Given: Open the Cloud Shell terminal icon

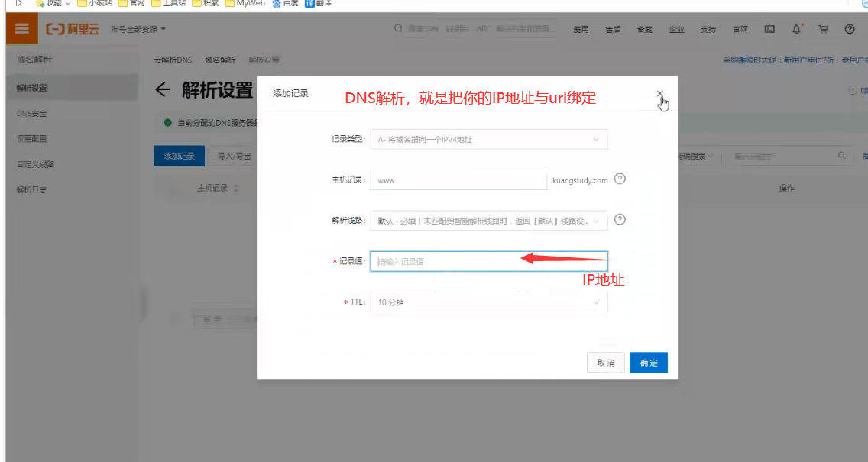Looking at the screenshot, I should point(770,30).
